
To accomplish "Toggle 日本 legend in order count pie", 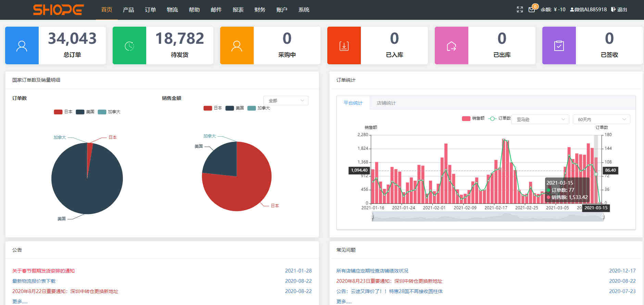I will (x=63, y=112).
